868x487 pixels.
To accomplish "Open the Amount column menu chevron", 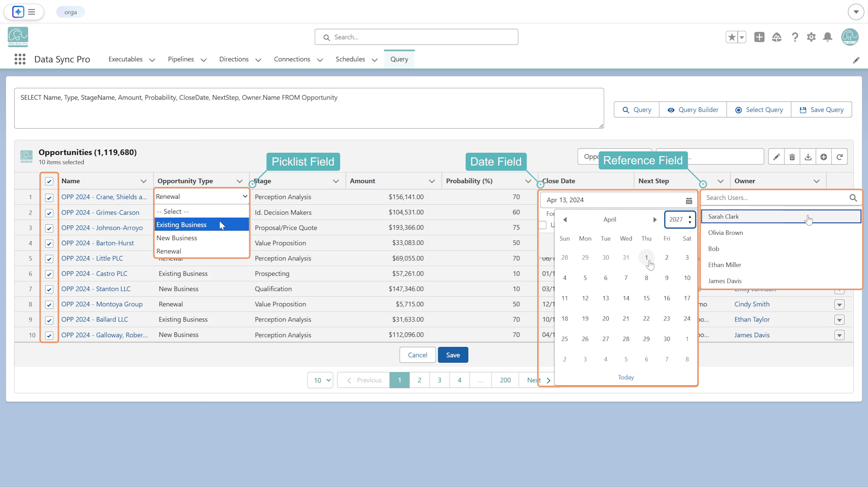I will point(432,181).
